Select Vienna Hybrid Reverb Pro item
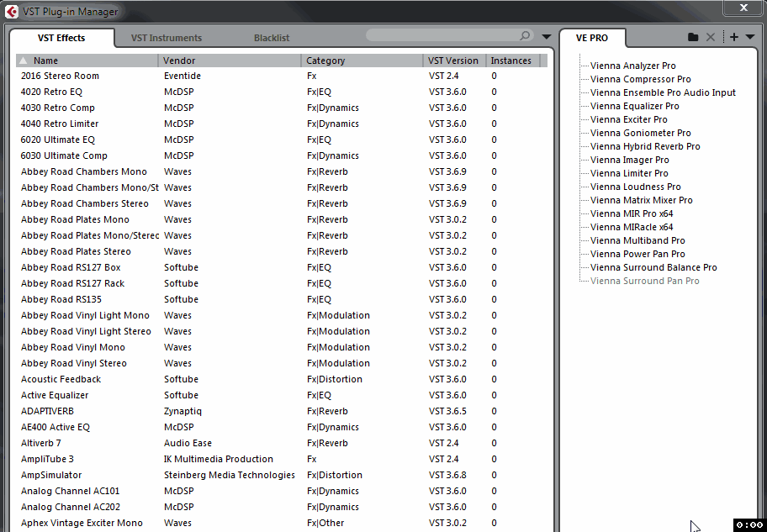 pos(645,146)
